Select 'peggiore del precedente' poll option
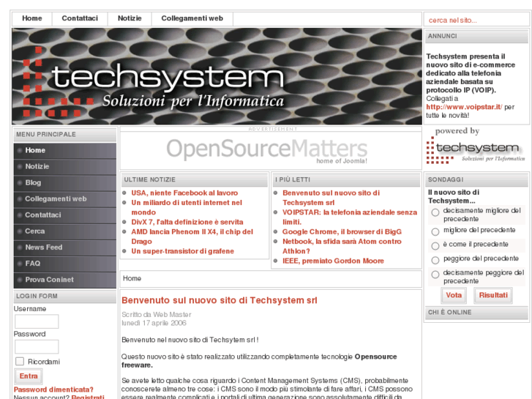The height and width of the screenshot is (399, 532). click(x=435, y=260)
